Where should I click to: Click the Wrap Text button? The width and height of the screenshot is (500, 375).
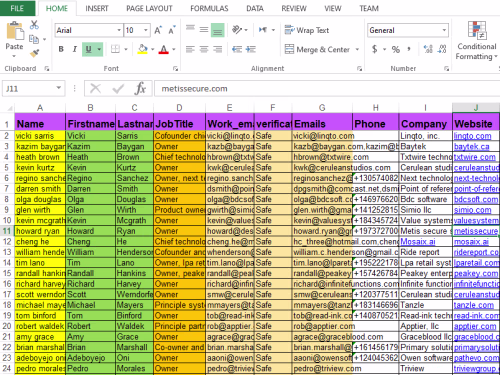tap(307, 30)
